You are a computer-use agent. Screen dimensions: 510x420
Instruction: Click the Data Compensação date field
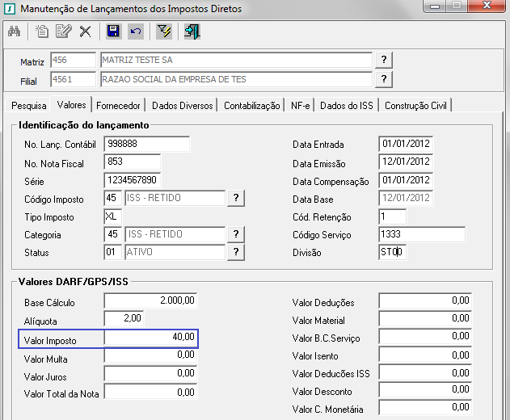point(406,180)
